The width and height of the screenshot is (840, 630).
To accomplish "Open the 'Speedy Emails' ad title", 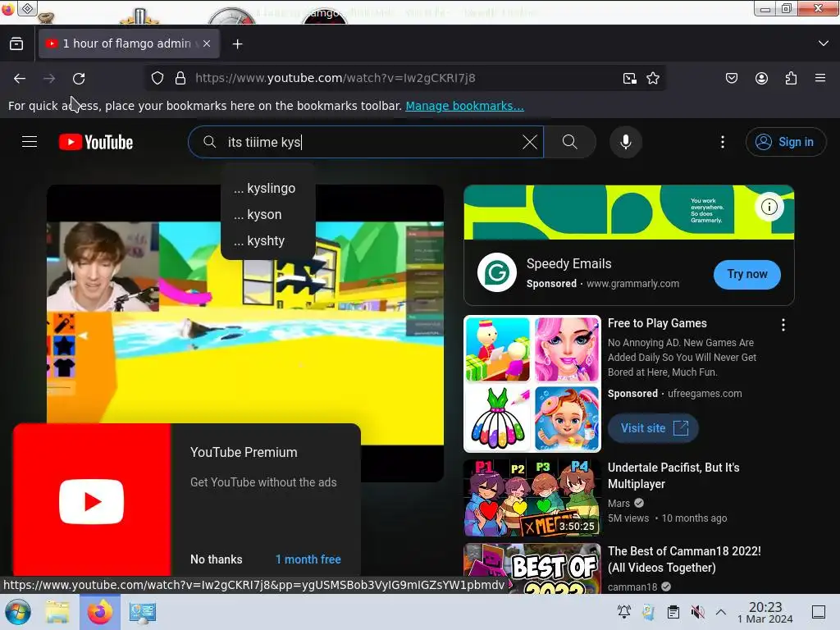I will pos(569,263).
